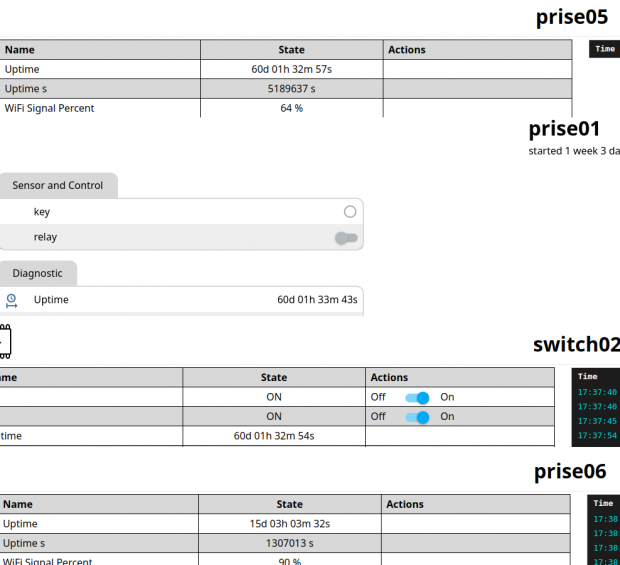Click the started time text under prise01
620x565 pixels.
click(x=574, y=151)
